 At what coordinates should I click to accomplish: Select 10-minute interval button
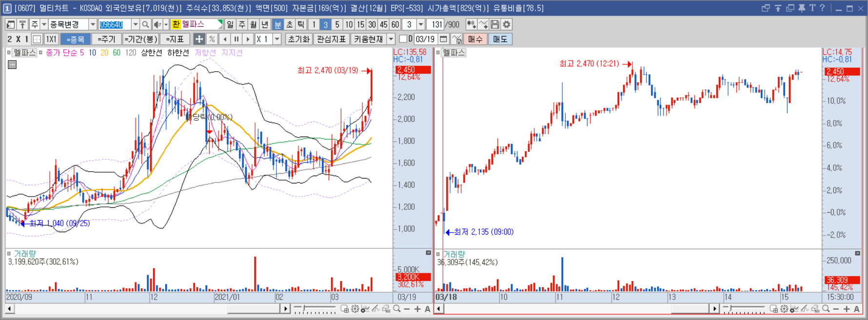tap(349, 24)
